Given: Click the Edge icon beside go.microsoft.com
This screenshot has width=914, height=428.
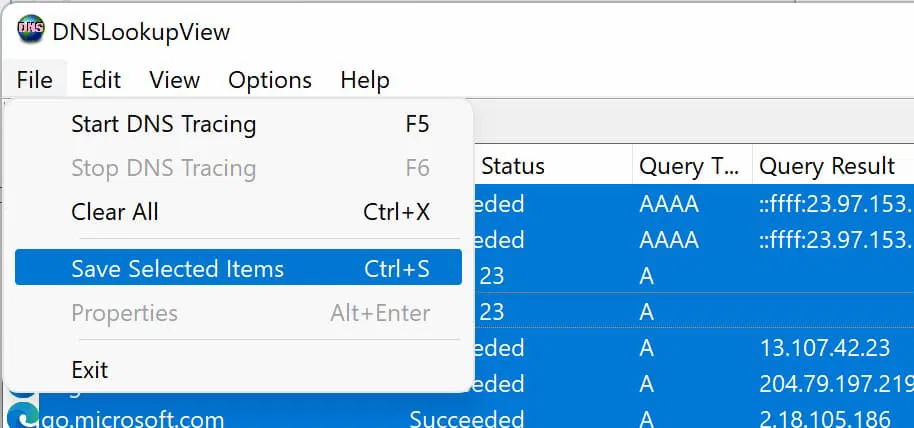Looking at the screenshot, I should click(16, 417).
